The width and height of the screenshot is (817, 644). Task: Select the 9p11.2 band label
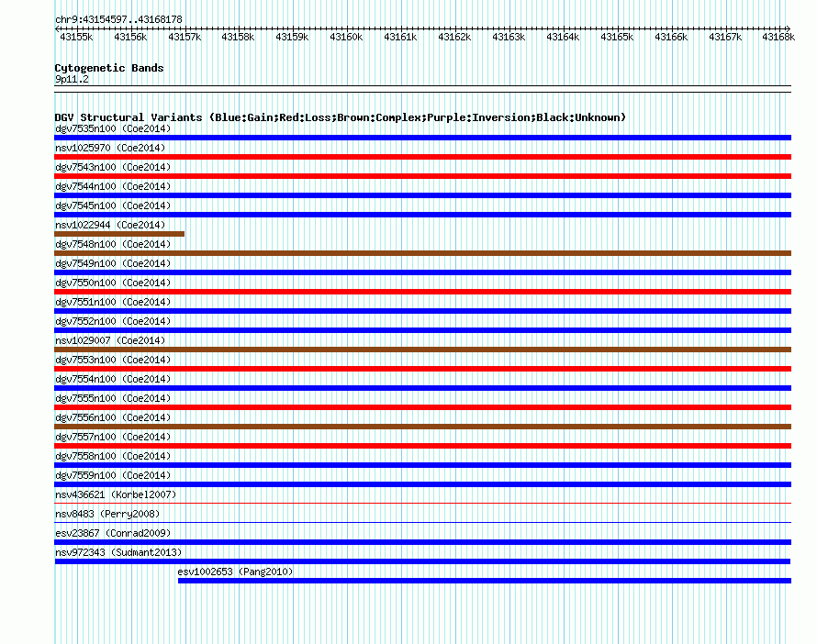[72, 79]
